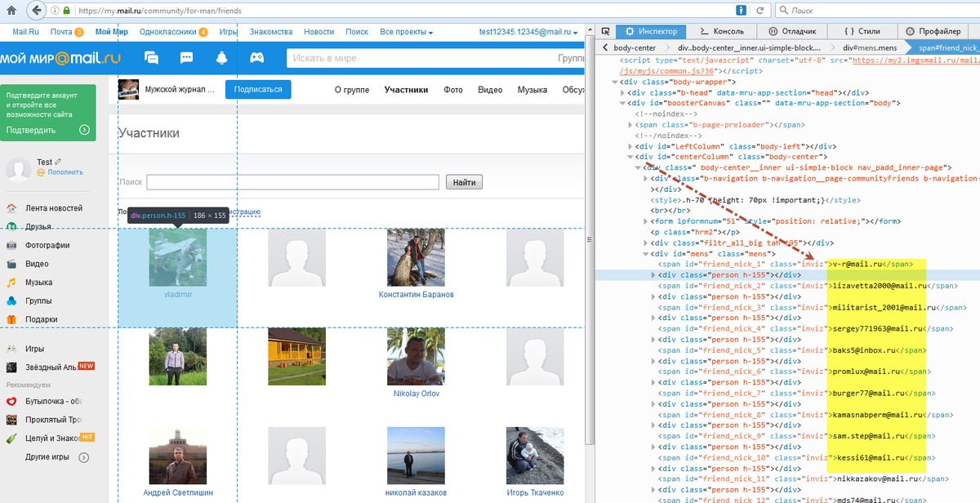Click the messages speech bubble icon

click(x=186, y=58)
